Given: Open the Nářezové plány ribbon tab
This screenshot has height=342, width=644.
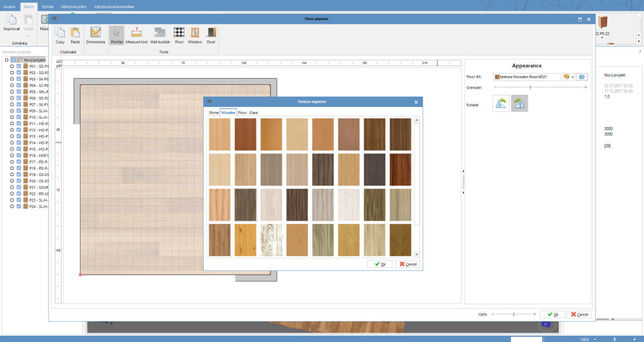Looking at the screenshot, I should pyautogui.click(x=74, y=6).
